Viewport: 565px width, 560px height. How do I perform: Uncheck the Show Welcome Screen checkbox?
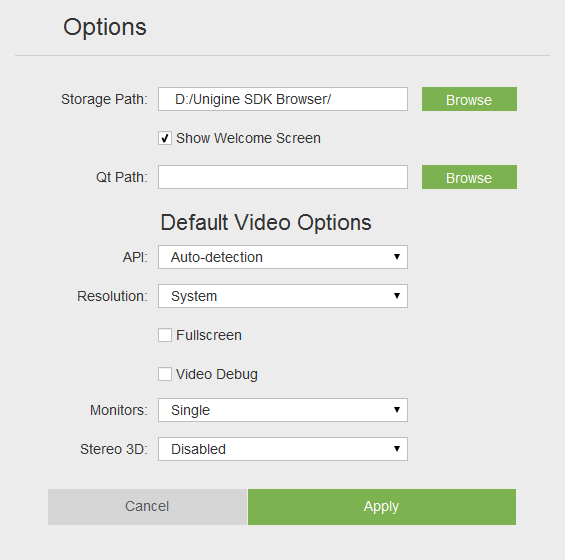[165, 138]
